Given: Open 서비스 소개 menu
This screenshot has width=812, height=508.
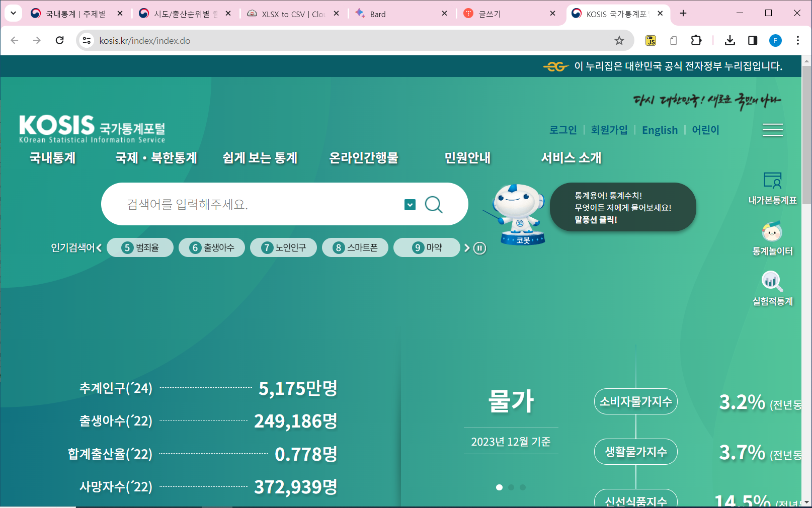Looking at the screenshot, I should (571, 157).
